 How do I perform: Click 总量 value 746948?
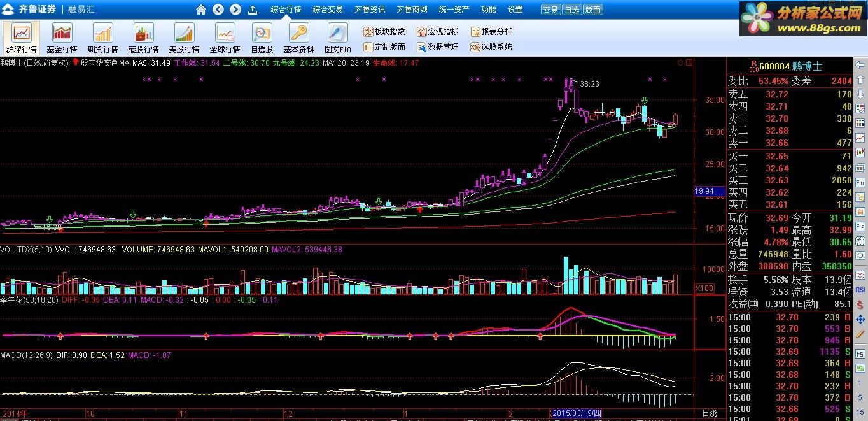(x=773, y=254)
